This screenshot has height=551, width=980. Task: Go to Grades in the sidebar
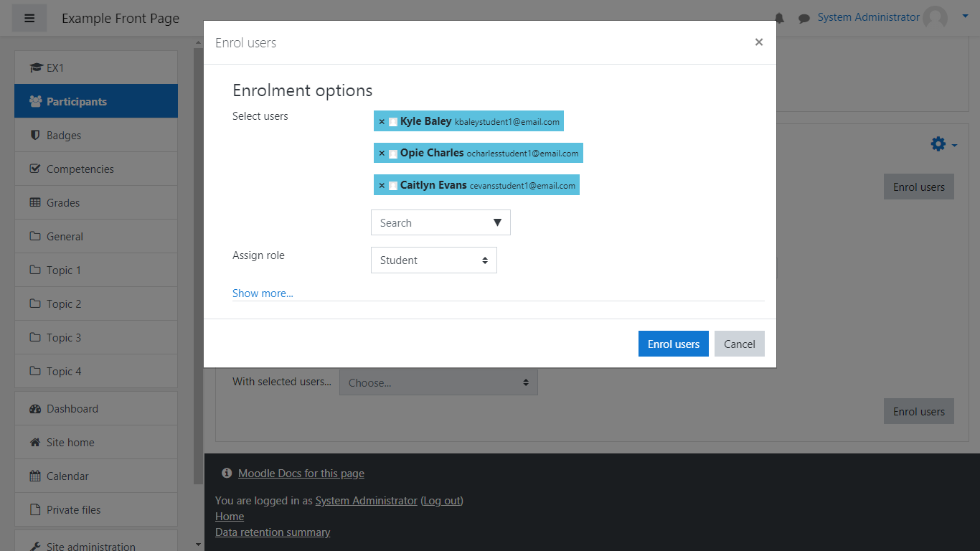click(x=63, y=203)
